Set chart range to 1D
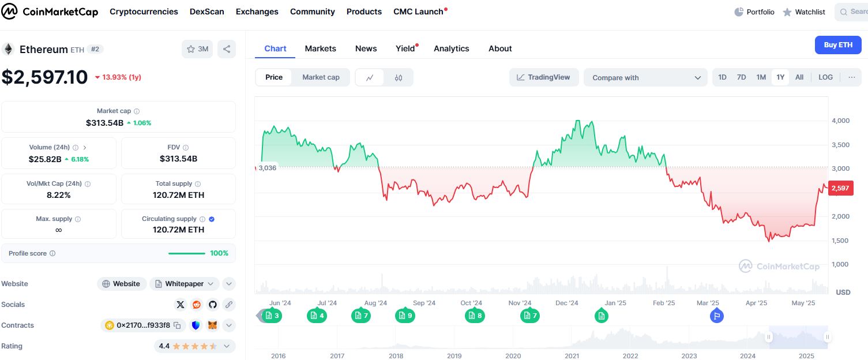The width and height of the screenshot is (868, 360). click(722, 77)
